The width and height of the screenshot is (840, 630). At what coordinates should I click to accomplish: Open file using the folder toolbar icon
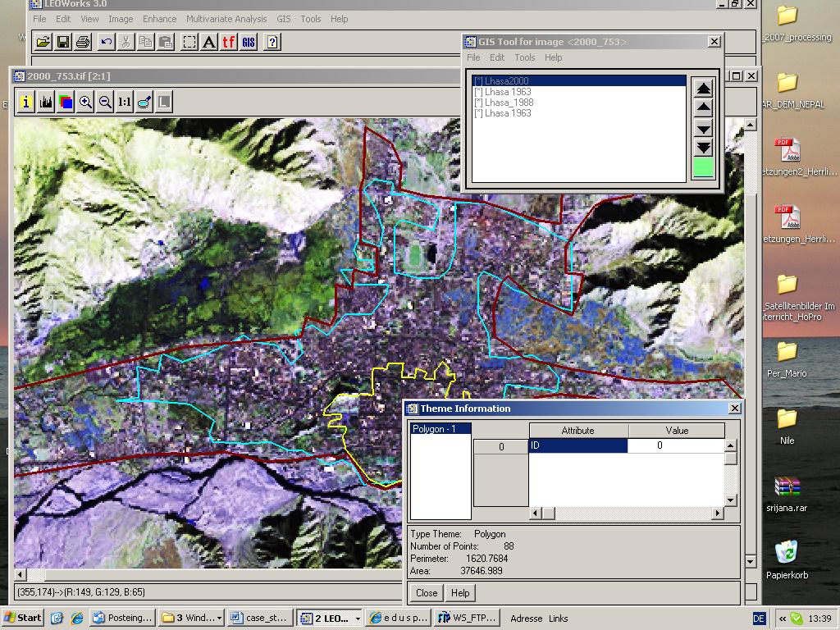pyautogui.click(x=43, y=42)
